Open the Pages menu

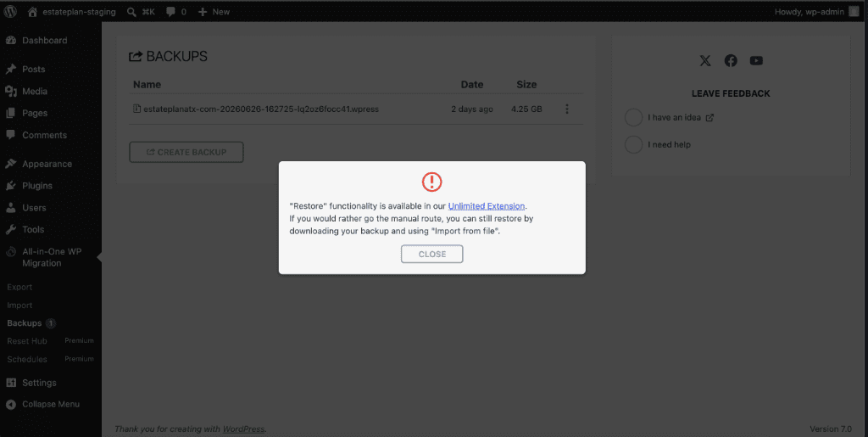point(34,113)
